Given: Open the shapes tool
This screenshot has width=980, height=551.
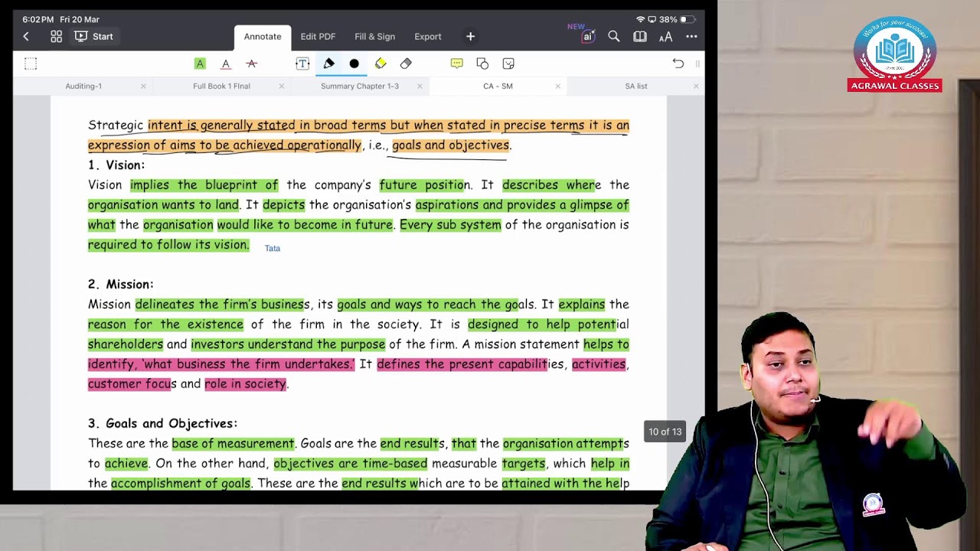Looking at the screenshot, I should [482, 64].
